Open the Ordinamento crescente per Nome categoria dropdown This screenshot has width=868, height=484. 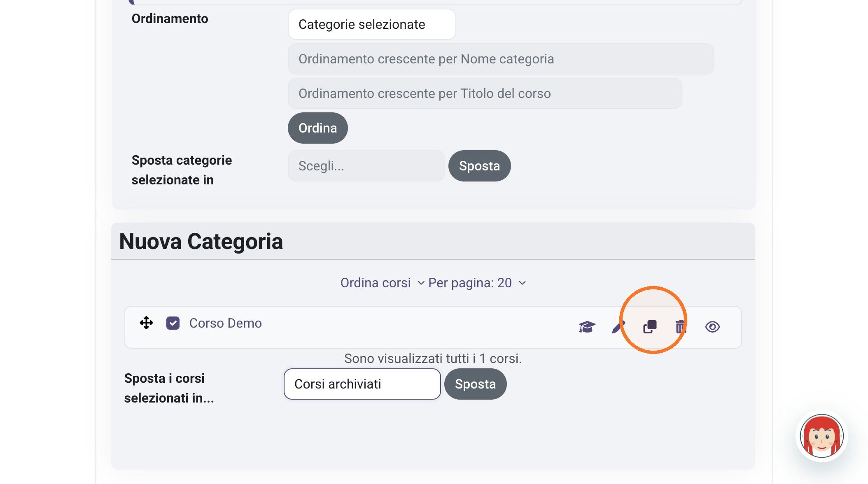501,59
